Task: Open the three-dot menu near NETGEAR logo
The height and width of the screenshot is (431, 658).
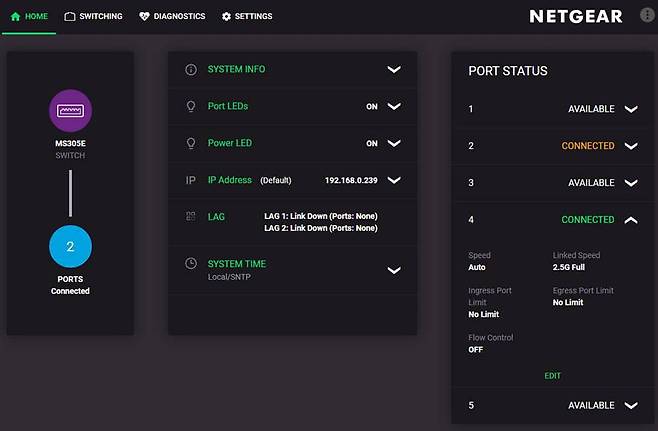Action: (644, 16)
